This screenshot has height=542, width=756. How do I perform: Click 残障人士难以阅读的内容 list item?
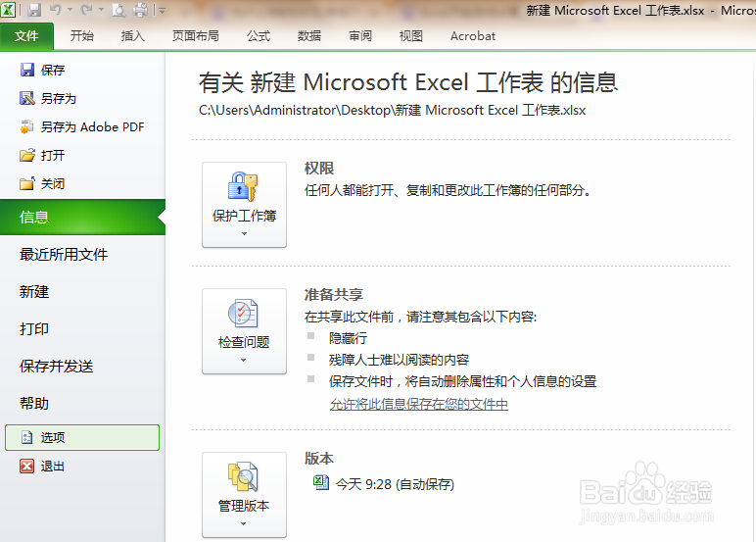tap(399, 360)
